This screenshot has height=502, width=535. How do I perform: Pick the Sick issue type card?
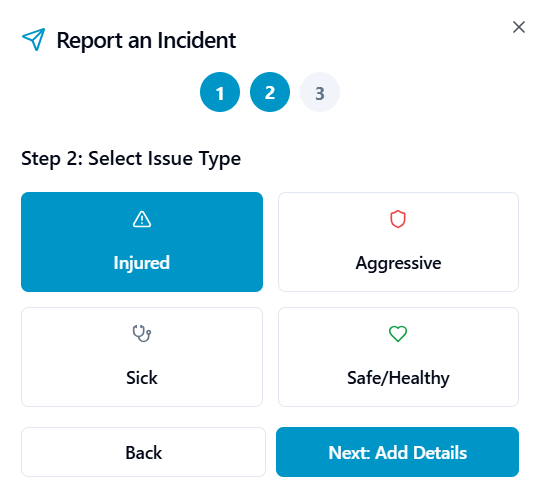pyautogui.click(x=142, y=357)
